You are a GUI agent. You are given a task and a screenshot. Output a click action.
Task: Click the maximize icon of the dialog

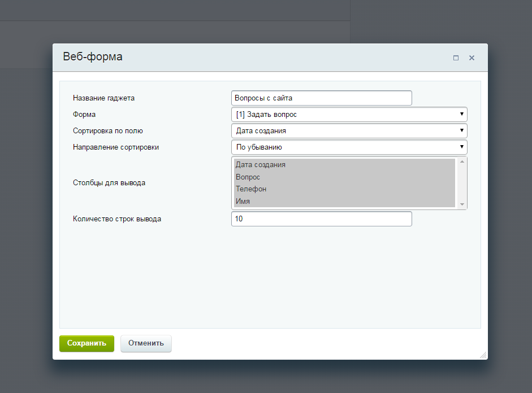click(456, 58)
